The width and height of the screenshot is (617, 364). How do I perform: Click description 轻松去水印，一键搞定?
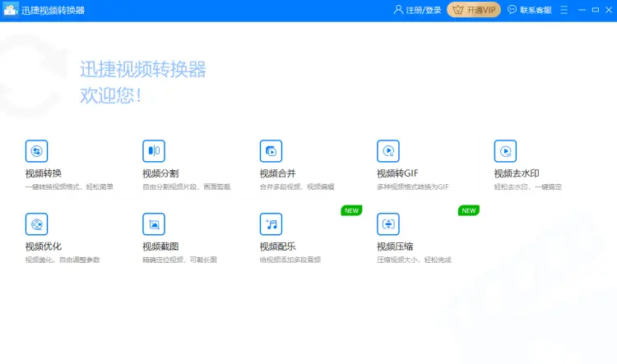click(527, 187)
